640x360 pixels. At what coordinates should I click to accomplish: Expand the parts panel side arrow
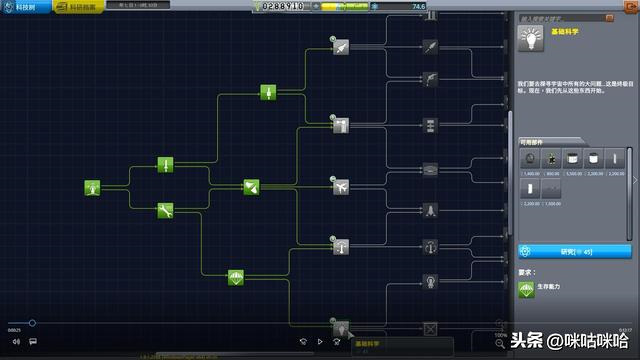(635, 180)
